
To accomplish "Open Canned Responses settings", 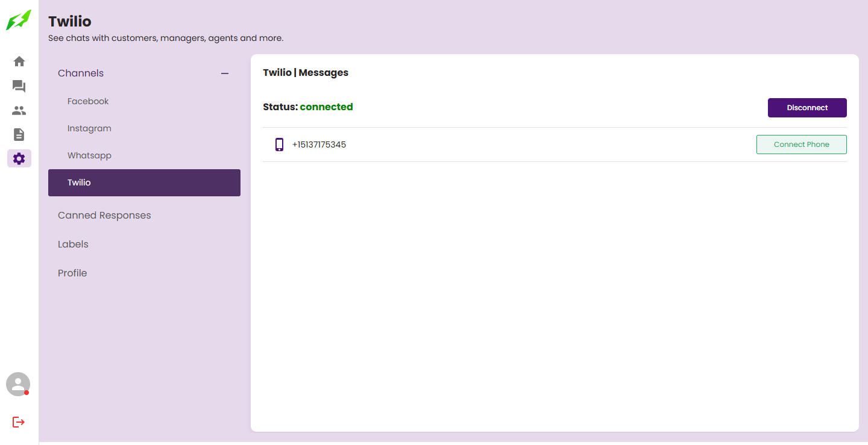I will pyautogui.click(x=104, y=216).
